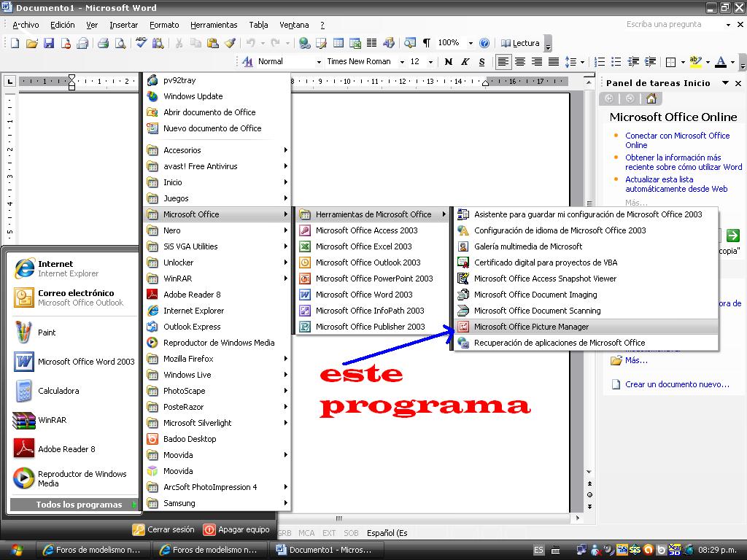Click the Paste clipboard icon
This screenshot has height=560, width=747.
click(x=213, y=43)
